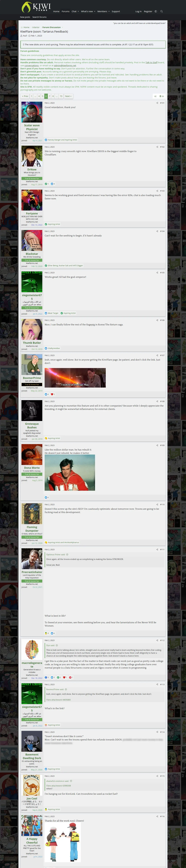
Task: Click the up-arrow icon next to 'Optimus Prime said'
Action: click(67, 554)
